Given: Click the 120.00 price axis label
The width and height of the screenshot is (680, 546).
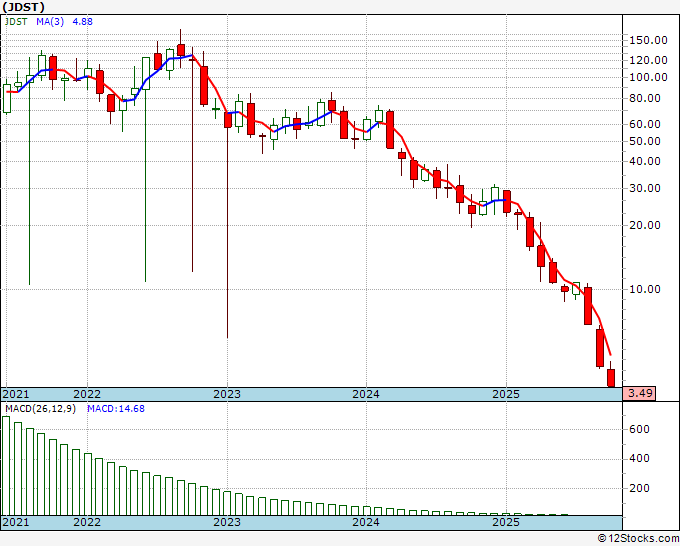Looking at the screenshot, I should pos(648,60).
